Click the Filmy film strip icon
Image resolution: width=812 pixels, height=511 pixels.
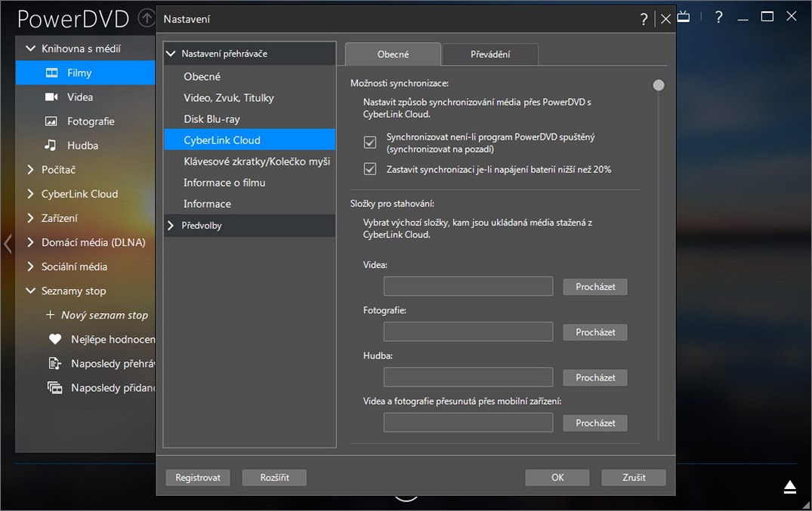tap(52, 73)
